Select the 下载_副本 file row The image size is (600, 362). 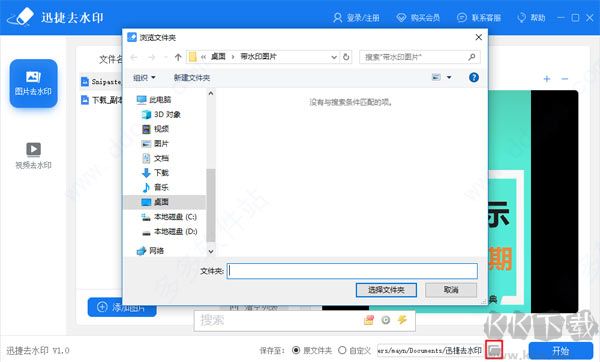point(101,100)
